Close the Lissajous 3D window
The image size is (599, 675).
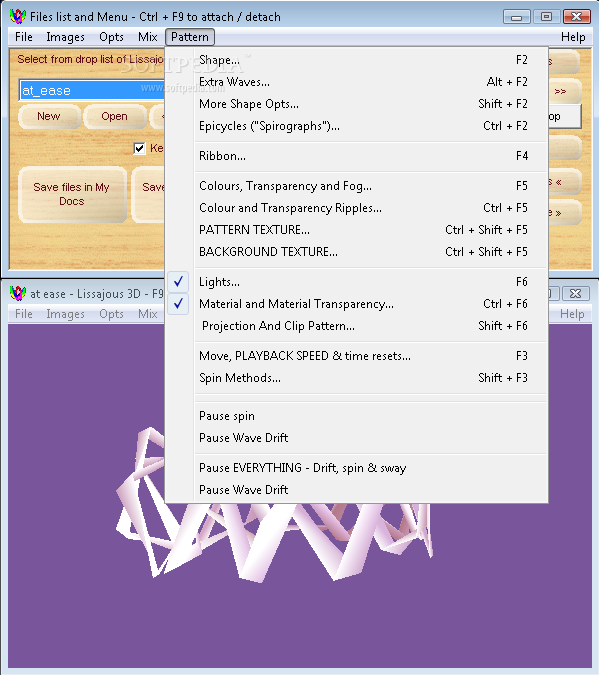pos(576,294)
